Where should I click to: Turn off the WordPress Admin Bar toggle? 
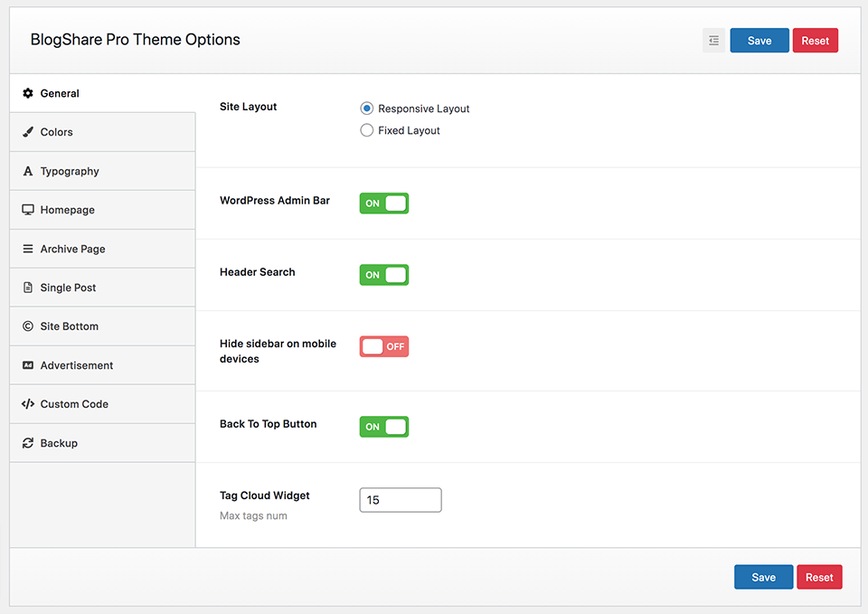pos(383,203)
